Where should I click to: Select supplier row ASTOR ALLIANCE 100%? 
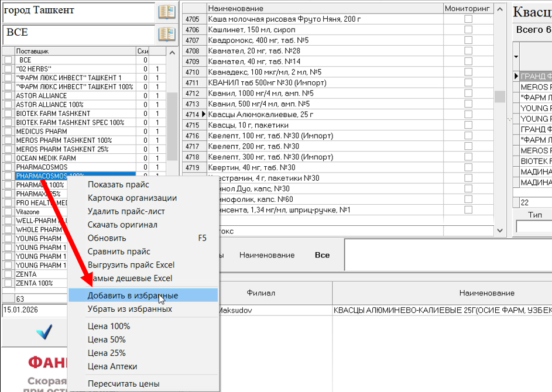(75, 105)
